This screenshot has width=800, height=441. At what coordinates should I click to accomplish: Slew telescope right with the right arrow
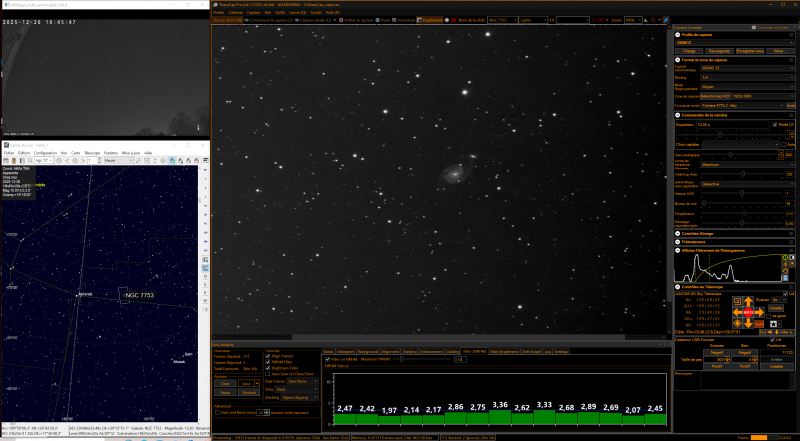click(759, 312)
